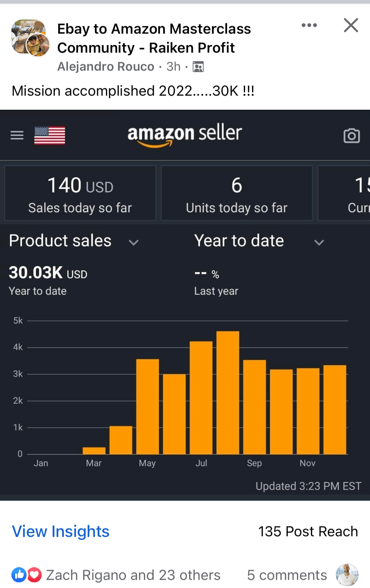View the 5 comments

pyautogui.click(x=287, y=575)
